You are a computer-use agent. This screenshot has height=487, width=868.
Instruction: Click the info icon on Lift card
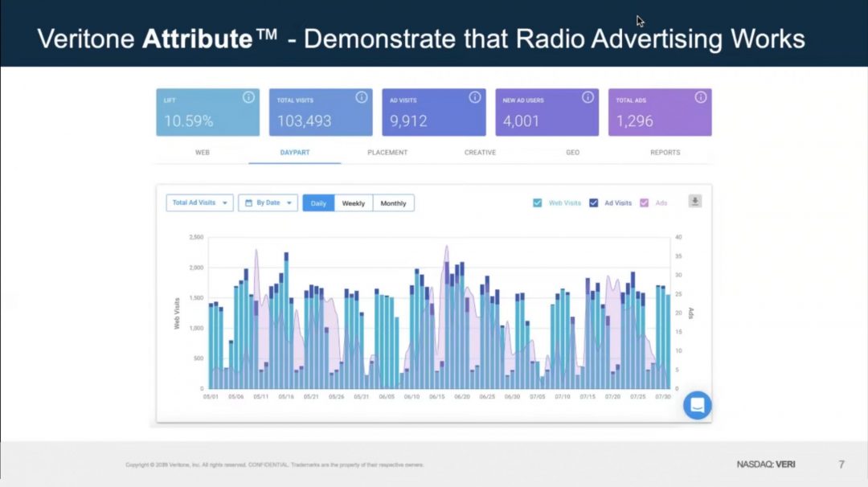click(x=248, y=97)
